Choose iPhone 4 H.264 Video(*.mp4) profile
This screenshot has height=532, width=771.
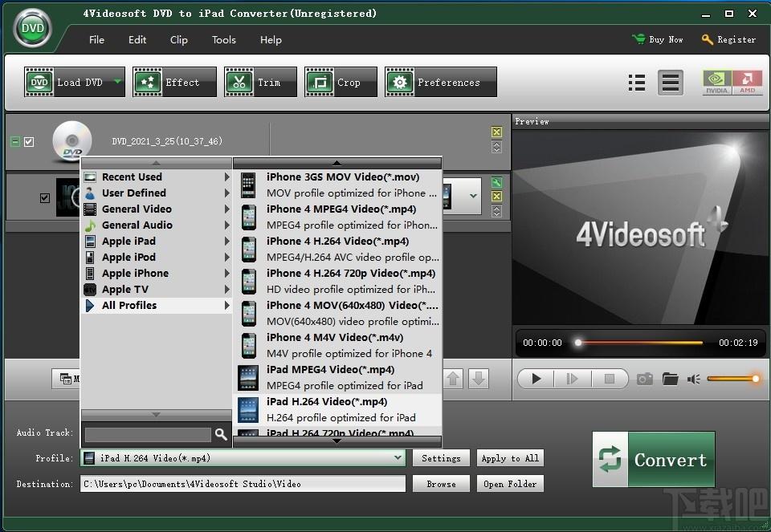338,249
